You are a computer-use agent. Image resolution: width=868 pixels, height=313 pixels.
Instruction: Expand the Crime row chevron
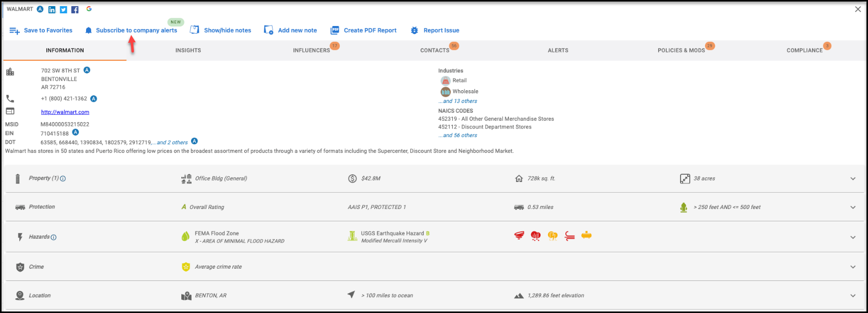click(853, 267)
